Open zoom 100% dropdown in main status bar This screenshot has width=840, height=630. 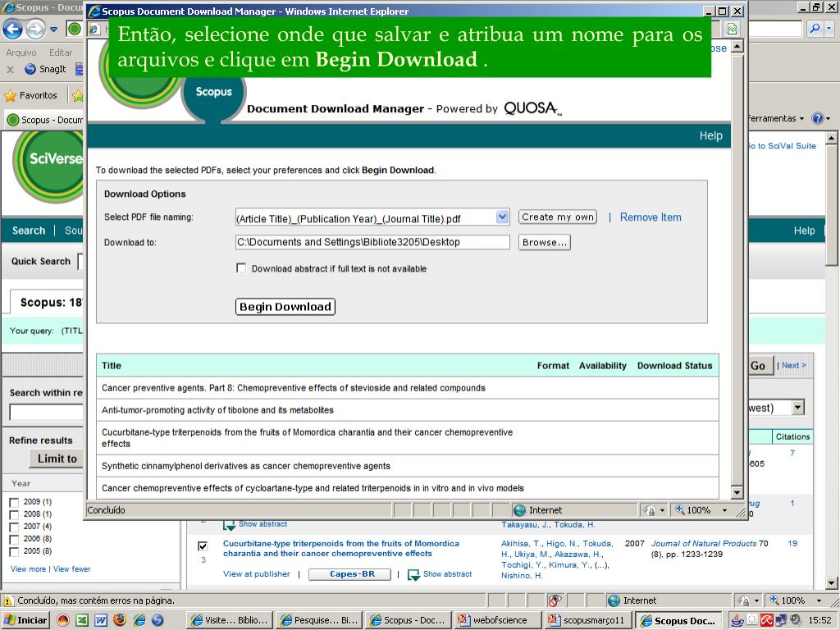click(819, 600)
